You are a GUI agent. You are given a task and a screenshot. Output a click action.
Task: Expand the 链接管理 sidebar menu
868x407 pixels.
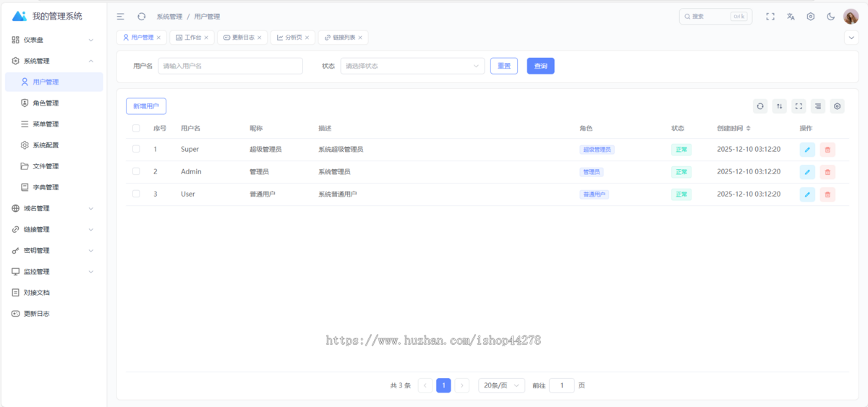coord(54,229)
